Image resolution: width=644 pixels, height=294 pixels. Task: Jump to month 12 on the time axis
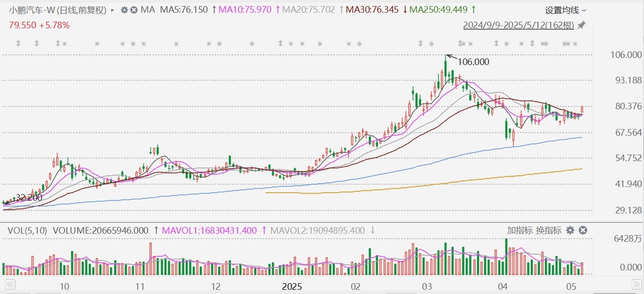[215, 286]
